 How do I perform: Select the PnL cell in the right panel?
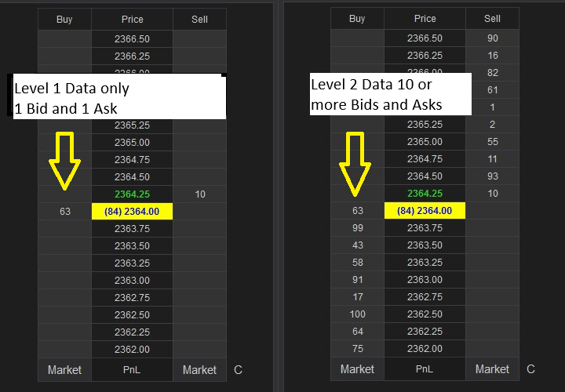(x=425, y=368)
